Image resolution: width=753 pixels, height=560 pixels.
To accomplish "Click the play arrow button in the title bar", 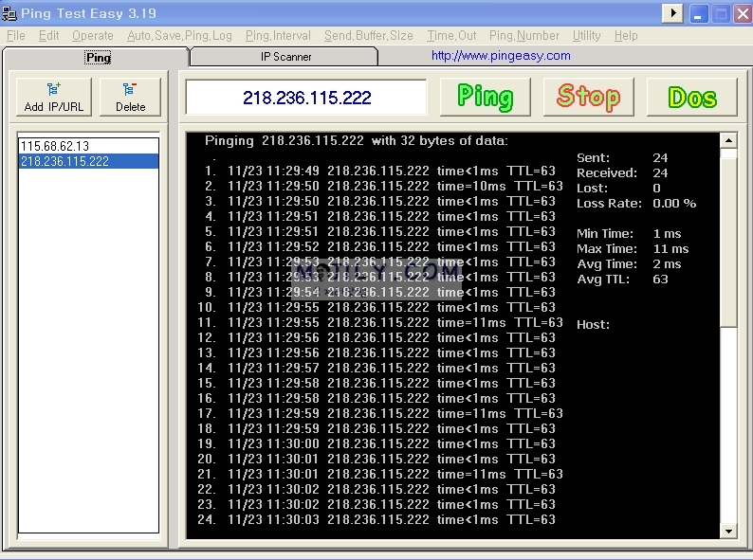I will click(x=672, y=13).
